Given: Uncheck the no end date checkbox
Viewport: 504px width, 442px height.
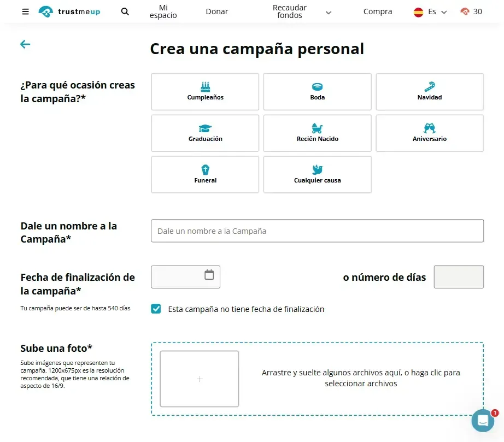Looking at the screenshot, I should coord(156,309).
